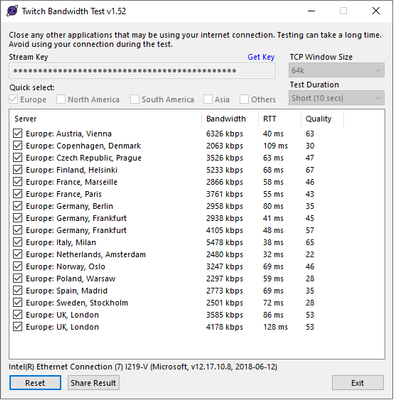Viewport: 394px width, 400px height.
Task: Select the row text Europe: Norway, Oslo
Action: 65,266
